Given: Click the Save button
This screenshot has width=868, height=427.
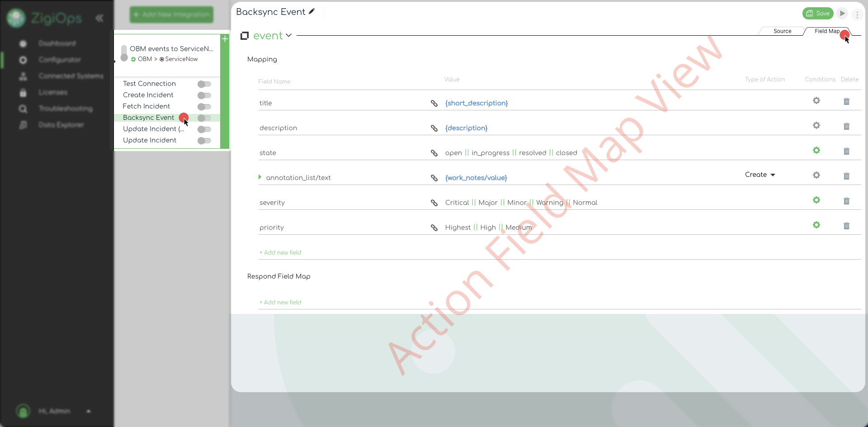Looking at the screenshot, I should pos(818,14).
